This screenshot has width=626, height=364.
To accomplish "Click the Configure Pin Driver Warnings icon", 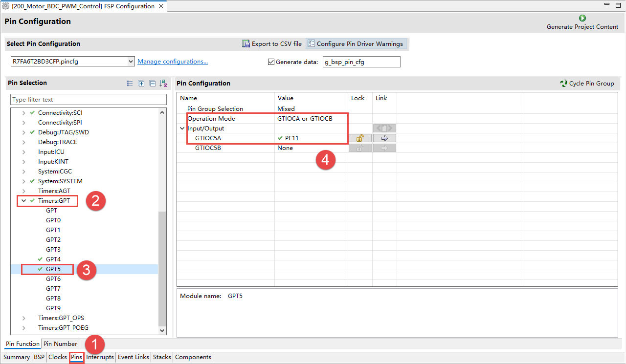I will pos(311,43).
